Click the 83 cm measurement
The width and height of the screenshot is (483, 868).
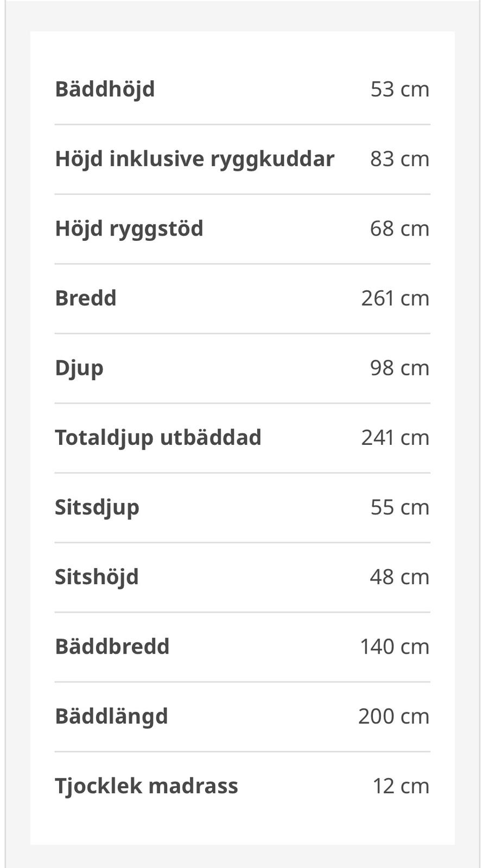tap(400, 159)
